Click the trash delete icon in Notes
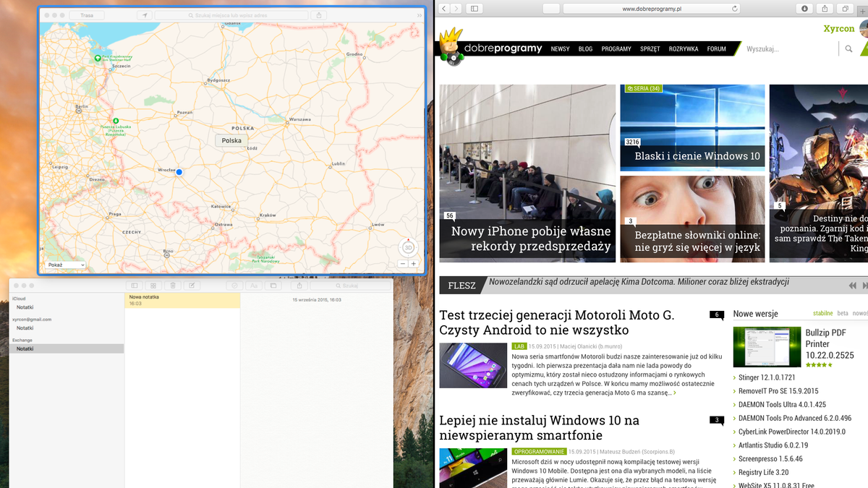Image resolution: width=868 pixels, height=488 pixels. pos(173,286)
